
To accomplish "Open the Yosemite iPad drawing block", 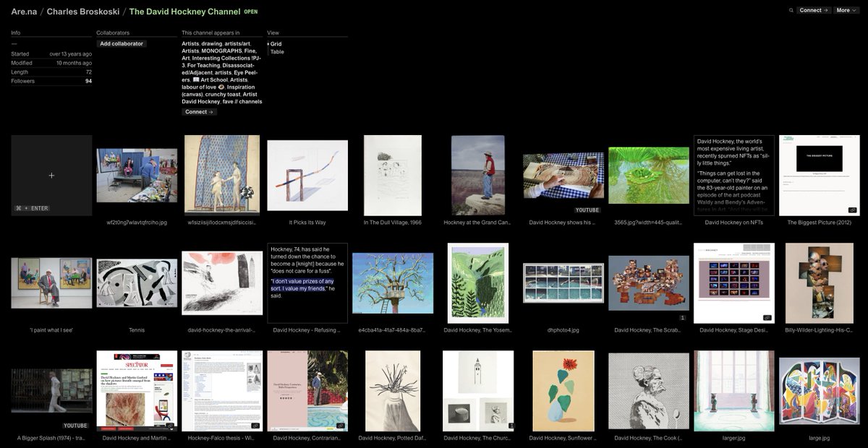I will (x=478, y=283).
